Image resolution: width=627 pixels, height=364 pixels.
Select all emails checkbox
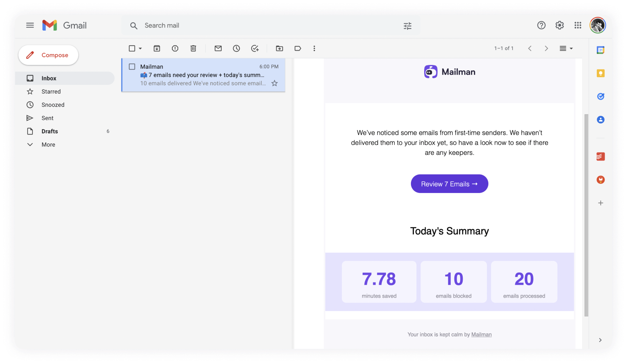coord(132,48)
